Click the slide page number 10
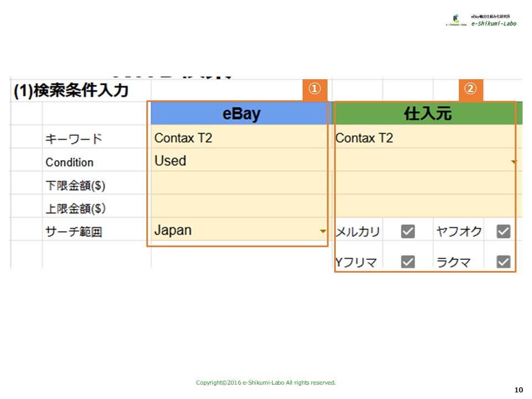The width and height of the screenshot is (532, 399). tap(519, 390)
